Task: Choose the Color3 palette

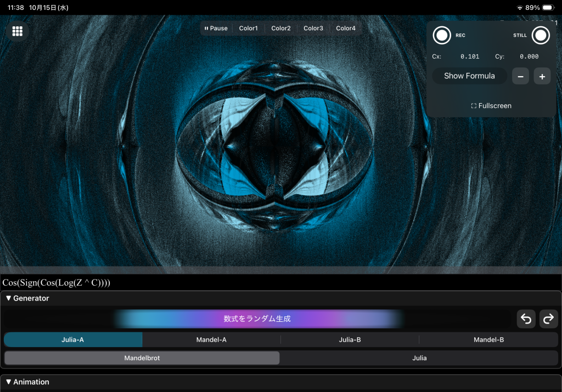Action: click(313, 29)
